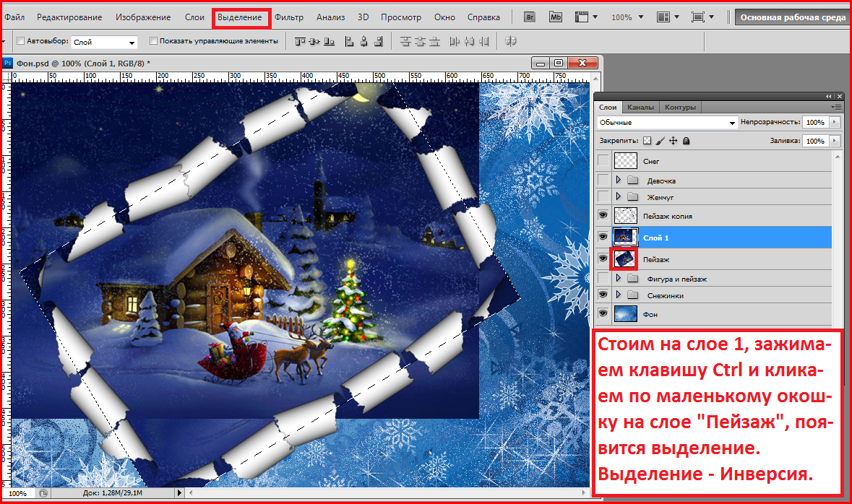Show the Девочка group
This screenshot has width=852, height=504.
point(603,180)
